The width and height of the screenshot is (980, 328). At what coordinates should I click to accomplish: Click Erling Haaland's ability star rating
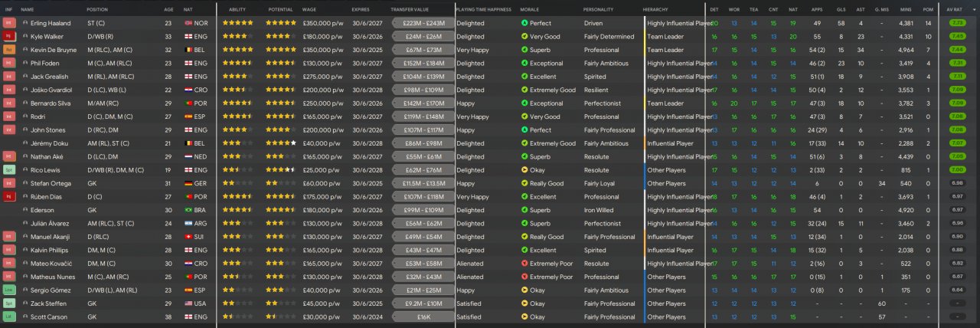[x=237, y=23]
